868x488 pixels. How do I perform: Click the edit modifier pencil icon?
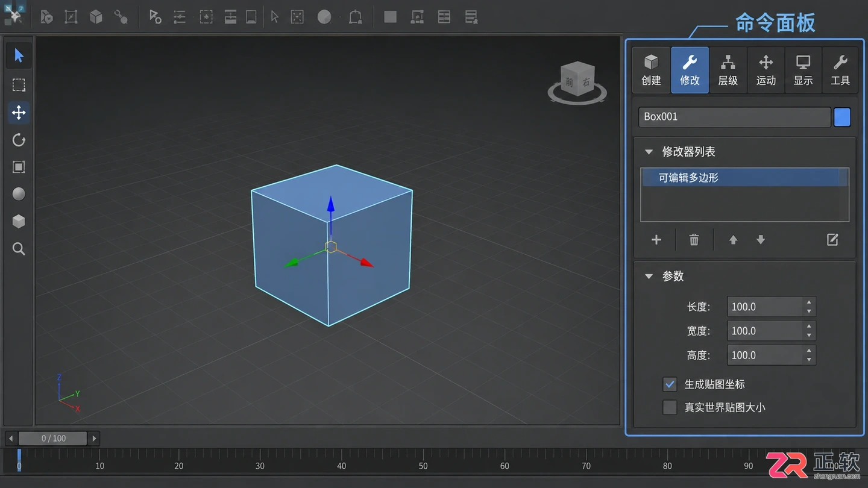pos(832,240)
